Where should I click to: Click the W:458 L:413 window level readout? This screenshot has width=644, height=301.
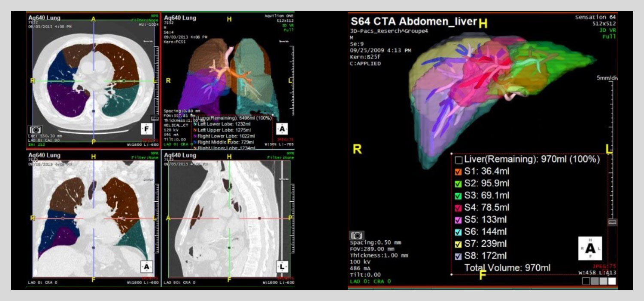point(597,273)
